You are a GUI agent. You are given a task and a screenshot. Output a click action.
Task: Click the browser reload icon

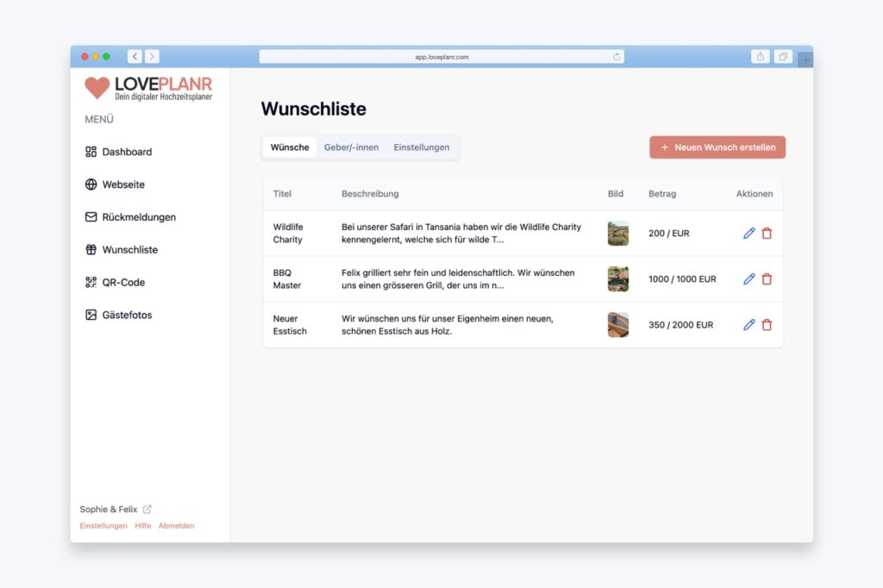click(617, 57)
